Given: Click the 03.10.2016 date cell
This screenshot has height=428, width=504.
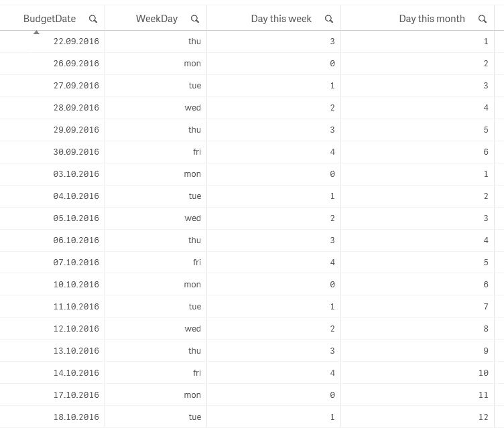Looking at the screenshot, I should pyautogui.click(x=76, y=174).
